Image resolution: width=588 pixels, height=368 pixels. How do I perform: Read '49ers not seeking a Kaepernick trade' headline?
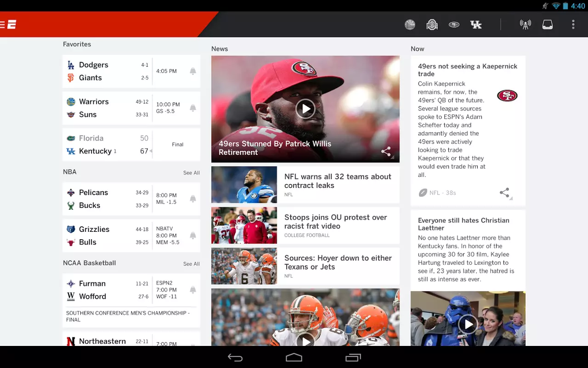468,70
